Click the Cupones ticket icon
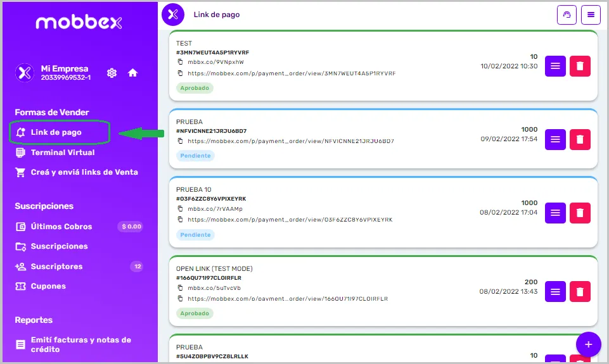The width and height of the screenshot is (609, 364). click(20, 286)
